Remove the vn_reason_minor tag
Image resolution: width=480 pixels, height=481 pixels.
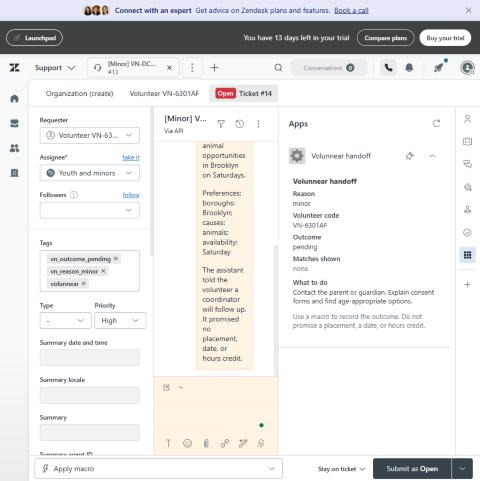[103, 271]
